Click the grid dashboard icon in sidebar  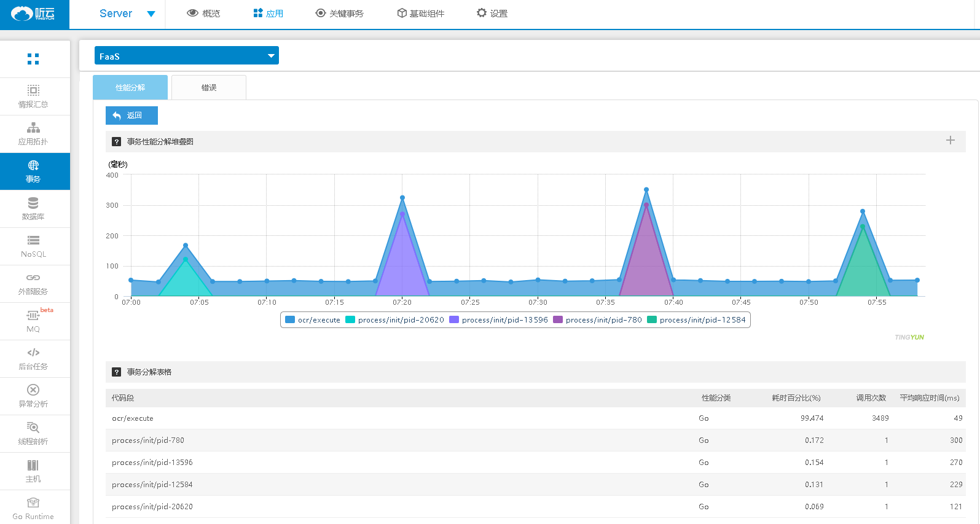coord(33,59)
